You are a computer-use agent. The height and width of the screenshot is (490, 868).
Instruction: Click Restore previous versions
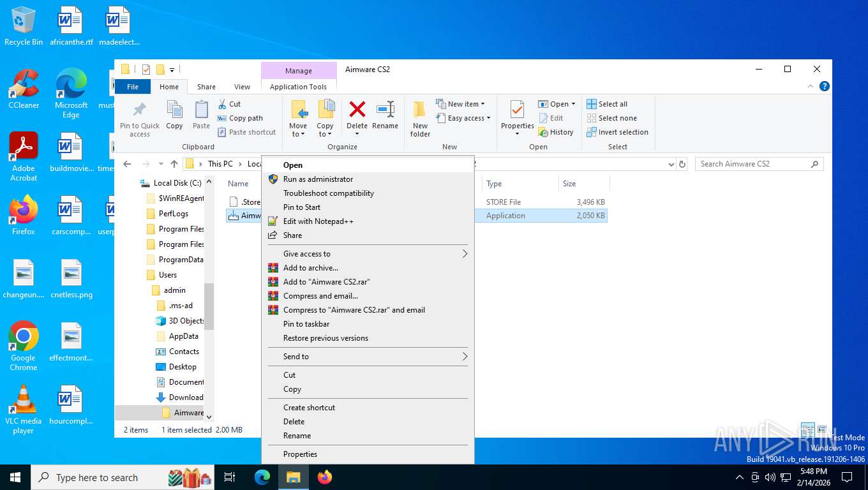[x=368, y=338]
